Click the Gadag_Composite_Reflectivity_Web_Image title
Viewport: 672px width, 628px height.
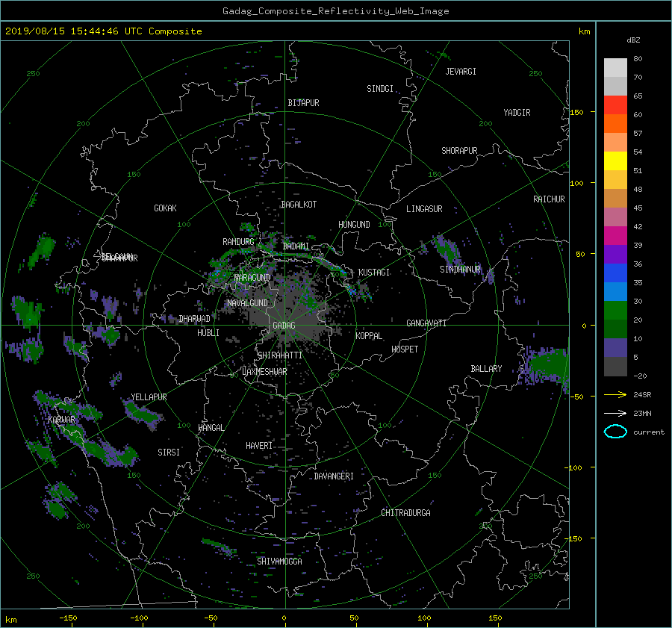coord(335,11)
